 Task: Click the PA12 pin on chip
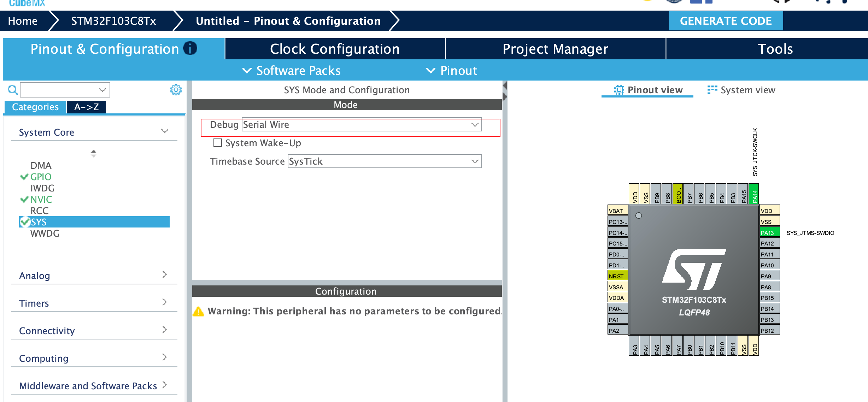coord(770,243)
